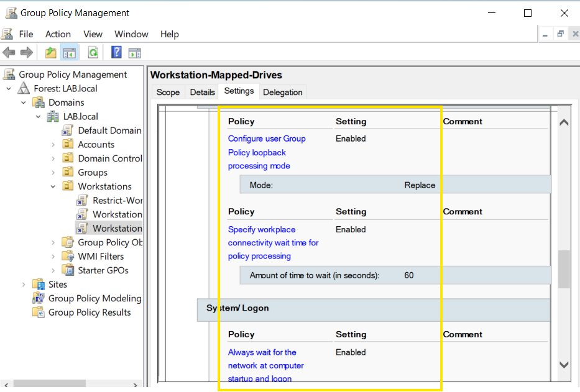580x392 pixels.
Task: Click the Forward arrow toolbar icon
Action: point(26,53)
